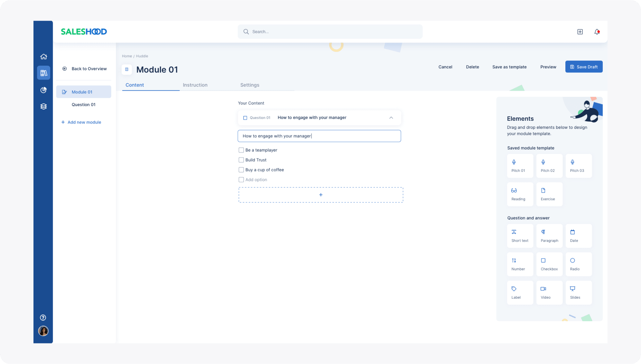Screen dimensions: 641x364
Task: Check 'Buy a cup of coffee' option
Action: click(x=241, y=170)
